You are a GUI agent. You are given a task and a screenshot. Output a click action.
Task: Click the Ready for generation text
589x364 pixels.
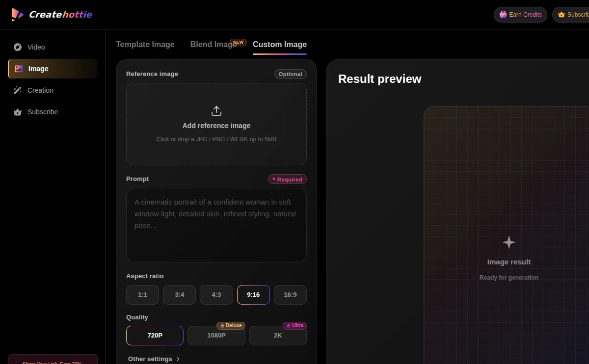(x=509, y=278)
